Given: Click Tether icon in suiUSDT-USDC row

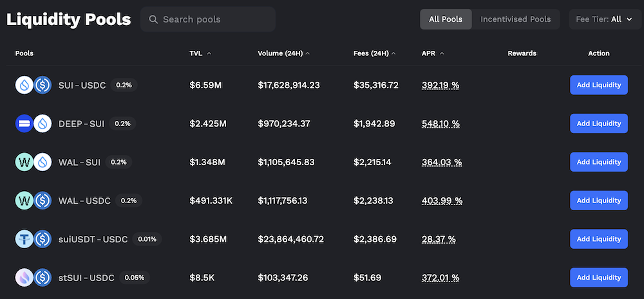Looking at the screenshot, I should coord(24,239).
